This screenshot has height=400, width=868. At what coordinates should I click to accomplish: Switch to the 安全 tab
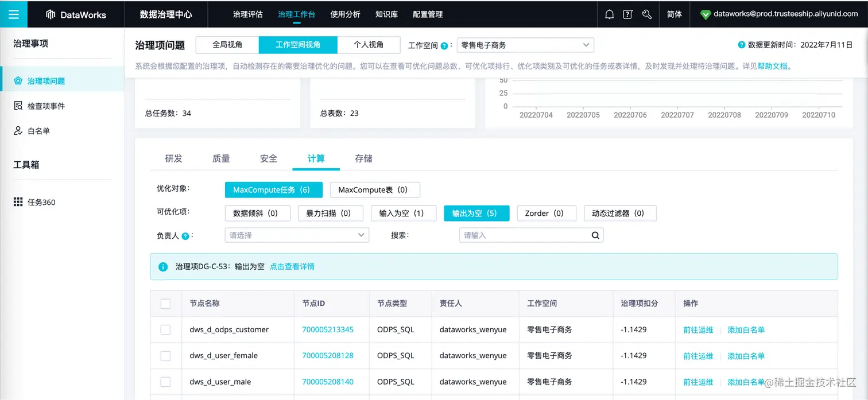pyautogui.click(x=269, y=158)
